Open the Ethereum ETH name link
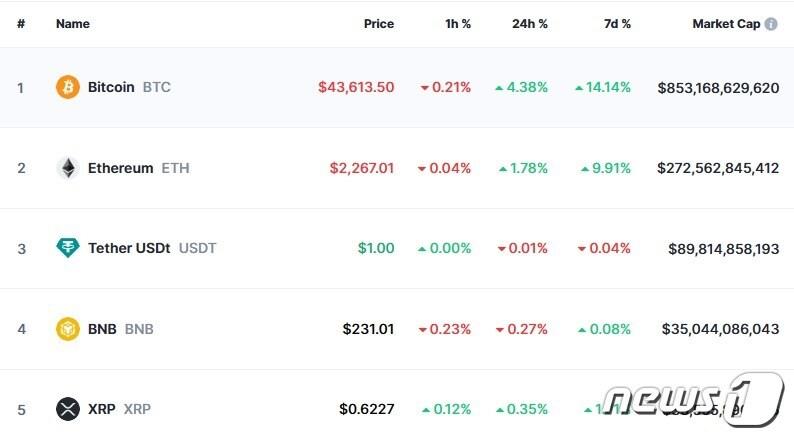The height and width of the screenshot is (439, 794). (x=120, y=168)
